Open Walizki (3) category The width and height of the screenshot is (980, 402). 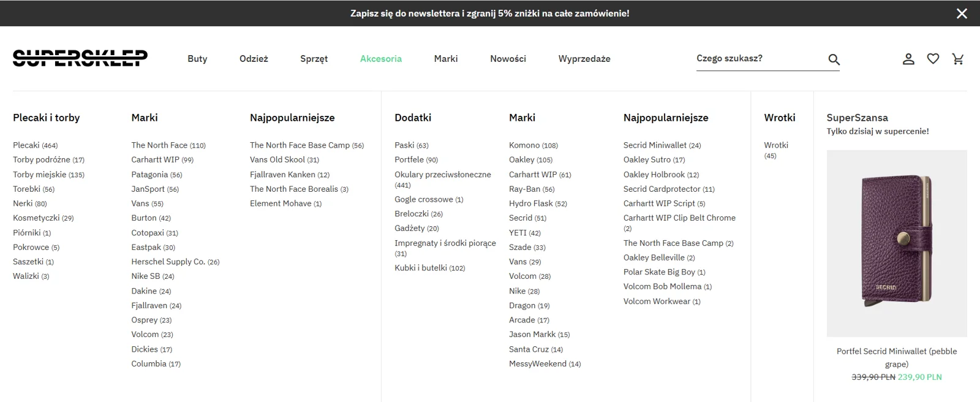[31, 276]
